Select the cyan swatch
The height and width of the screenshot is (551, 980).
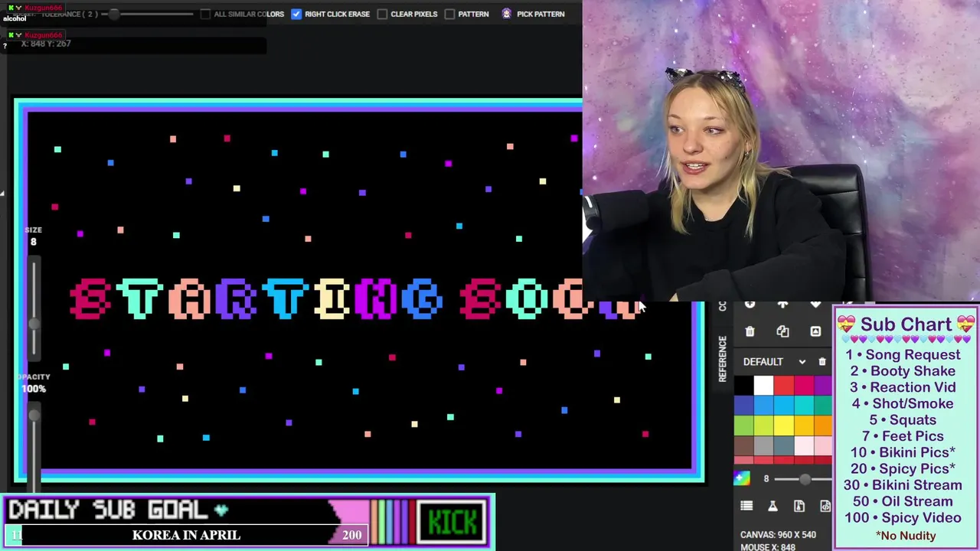click(803, 406)
